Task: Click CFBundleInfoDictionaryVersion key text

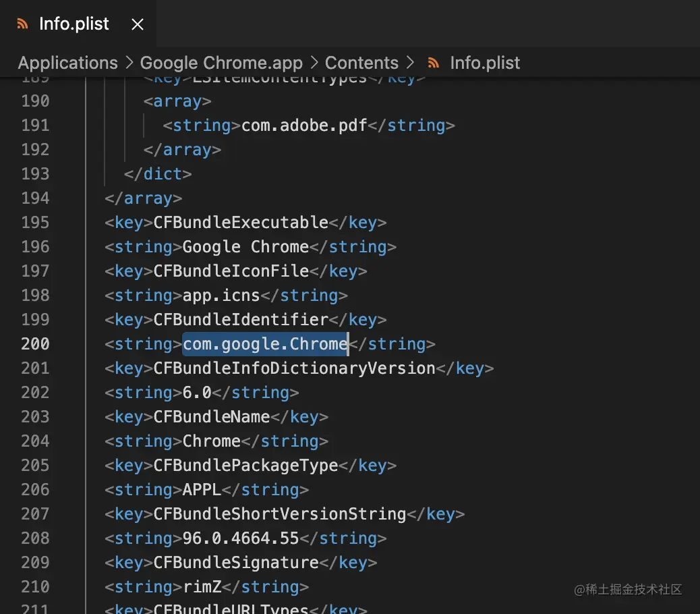Action: [295, 369]
